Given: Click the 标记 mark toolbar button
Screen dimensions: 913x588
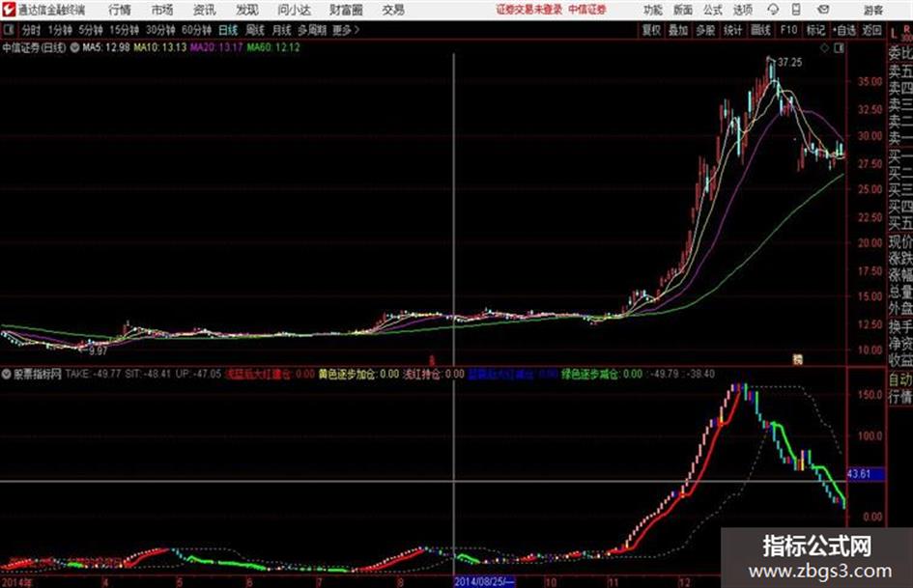Looking at the screenshot, I should coord(815,30).
